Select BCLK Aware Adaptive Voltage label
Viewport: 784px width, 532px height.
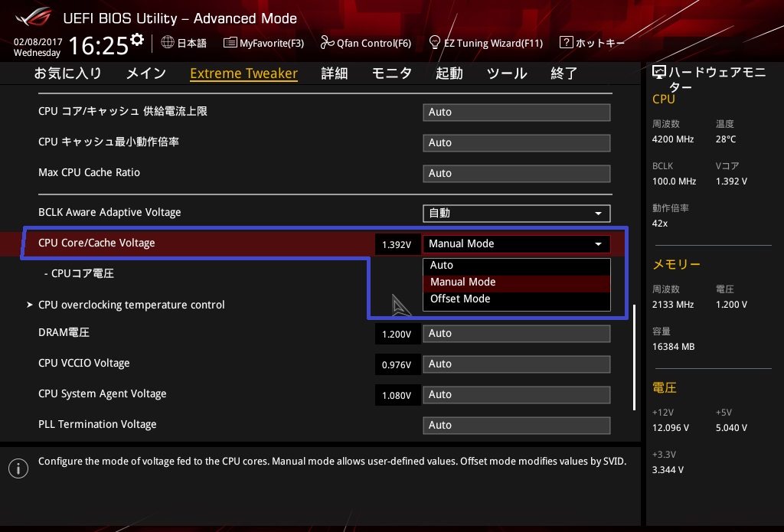[109, 213]
